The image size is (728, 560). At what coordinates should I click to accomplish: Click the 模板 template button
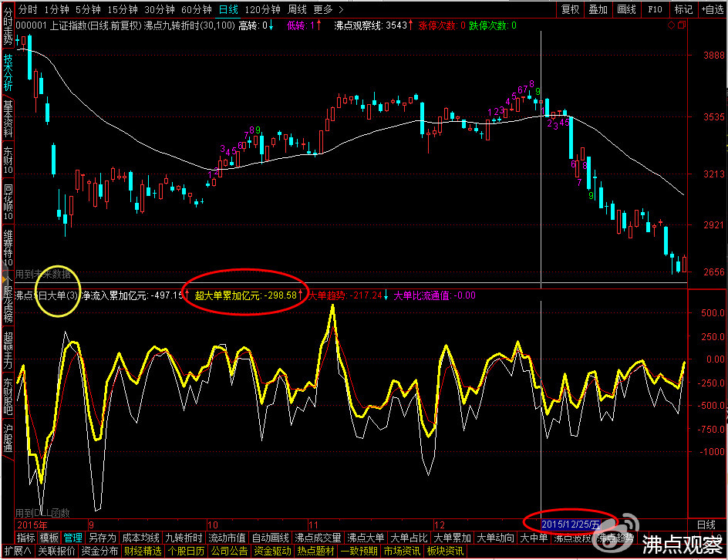coord(49,538)
